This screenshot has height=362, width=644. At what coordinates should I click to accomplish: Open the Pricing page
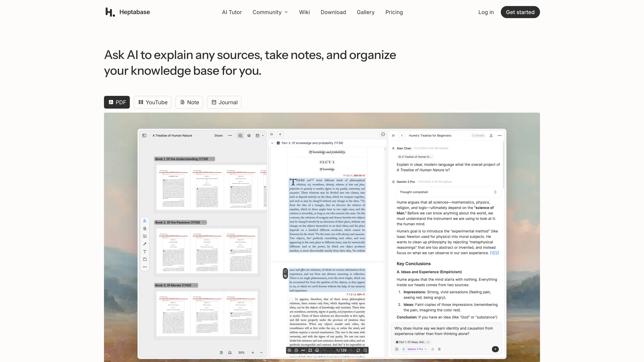coord(394,12)
